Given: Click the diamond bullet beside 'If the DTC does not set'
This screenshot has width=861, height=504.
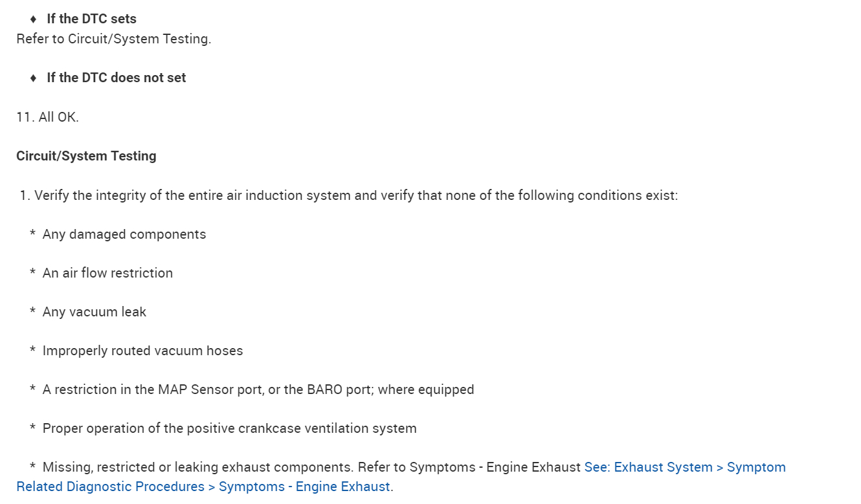Looking at the screenshot, I should click(x=34, y=78).
